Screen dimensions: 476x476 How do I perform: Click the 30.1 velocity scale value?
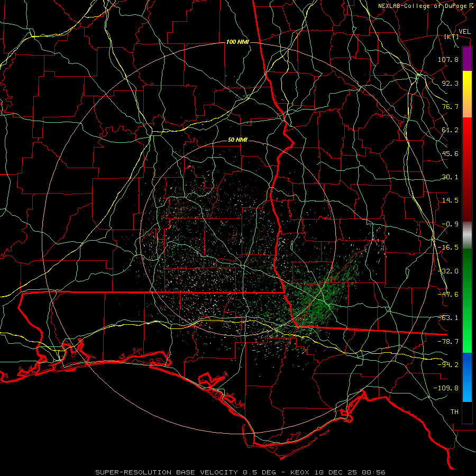tap(450, 177)
